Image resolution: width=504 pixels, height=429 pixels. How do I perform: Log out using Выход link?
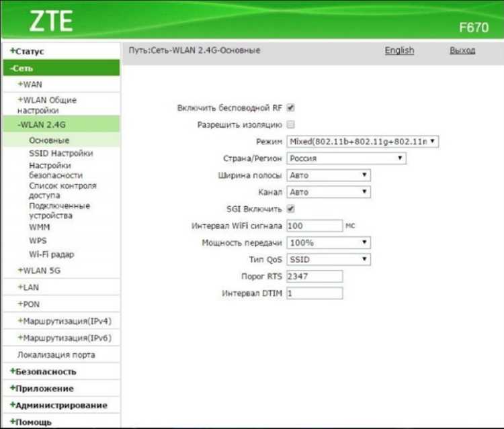[x=462, y=50]
